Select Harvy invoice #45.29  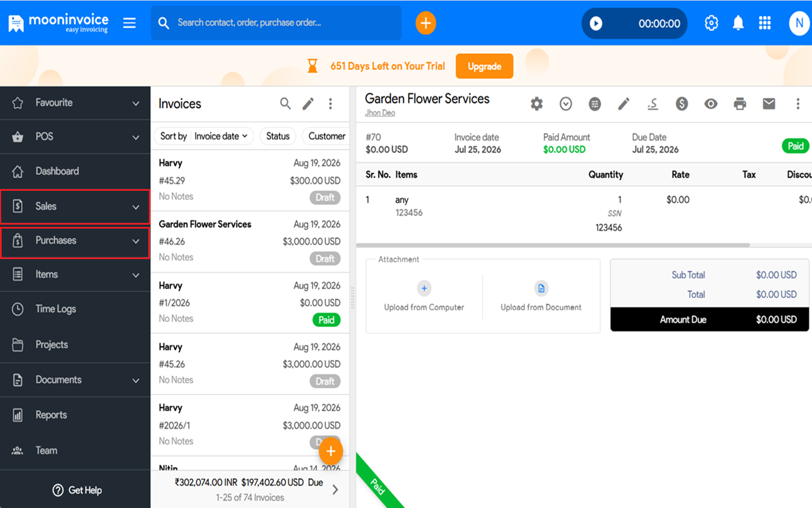tap(250, 181)
